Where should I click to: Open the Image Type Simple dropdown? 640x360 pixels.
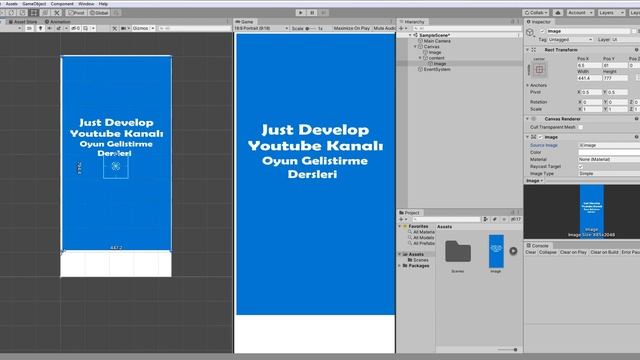tap(609, 173)
